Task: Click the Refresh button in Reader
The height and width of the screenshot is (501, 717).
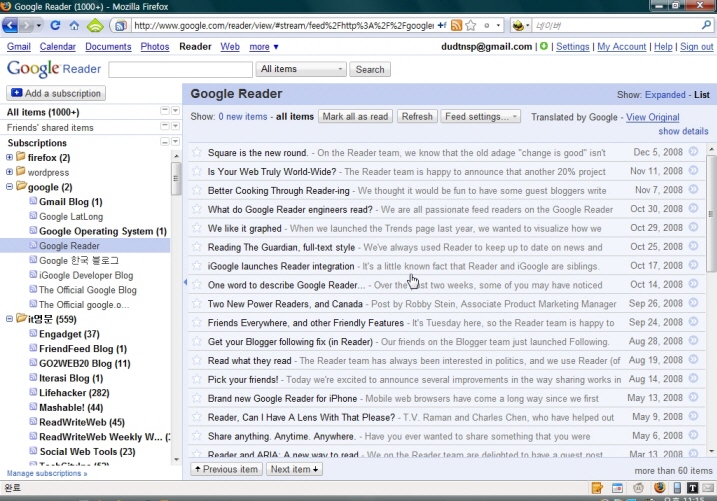Action: [417, 117]
